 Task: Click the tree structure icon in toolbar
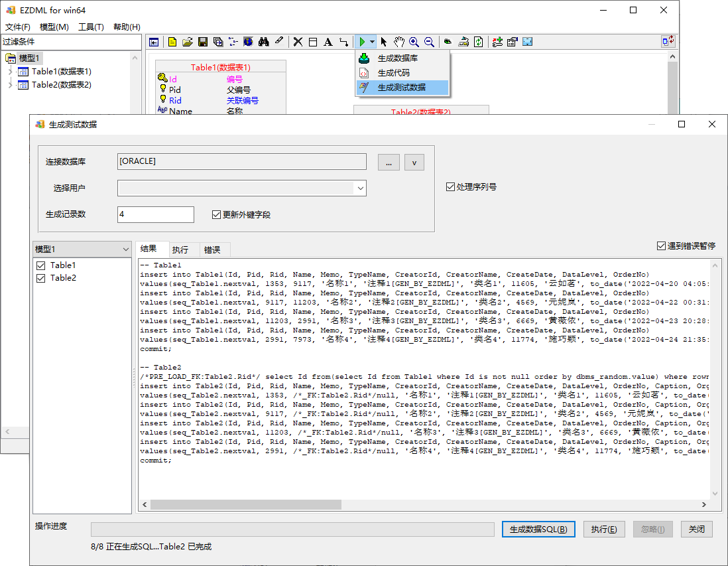click(x=233, y=42)
